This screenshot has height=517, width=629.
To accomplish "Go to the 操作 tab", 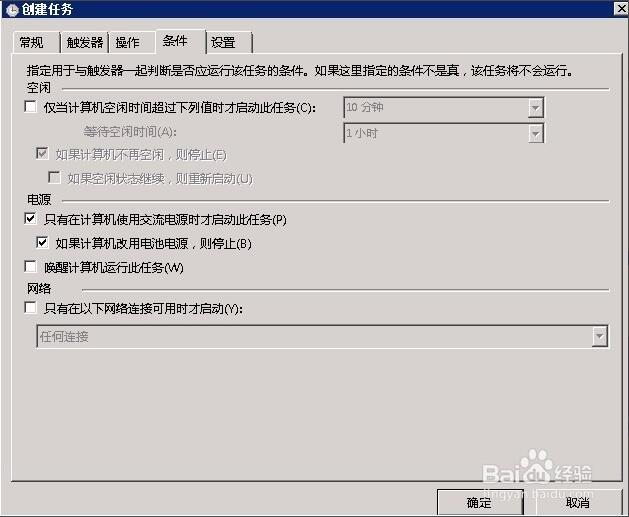I will pyautogui.click(x=127, y=42).
